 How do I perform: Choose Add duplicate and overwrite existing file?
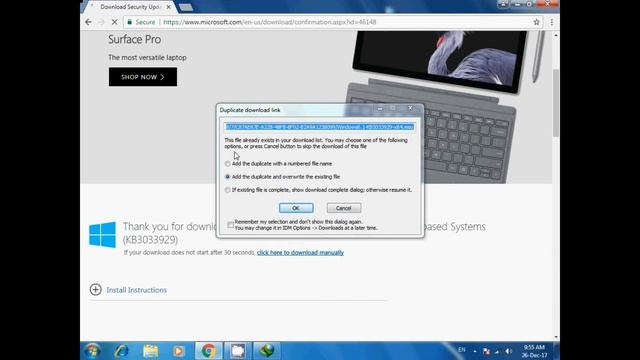click(228, 177)
